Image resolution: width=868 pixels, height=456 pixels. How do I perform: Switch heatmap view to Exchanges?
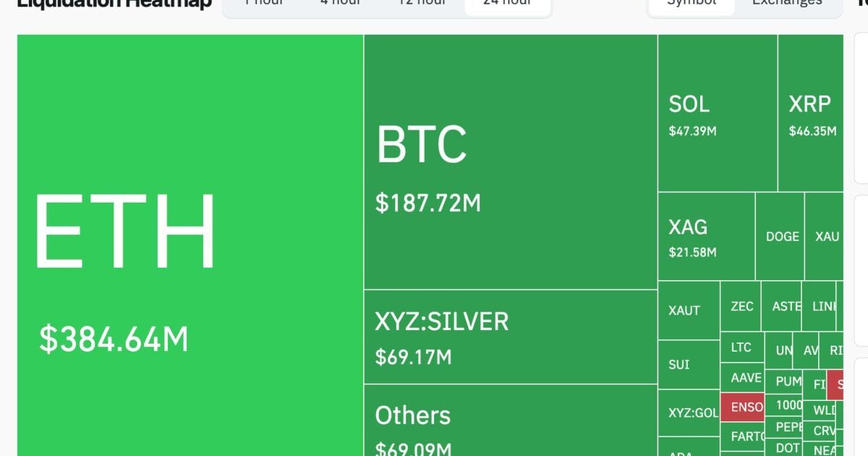[787, 3]
